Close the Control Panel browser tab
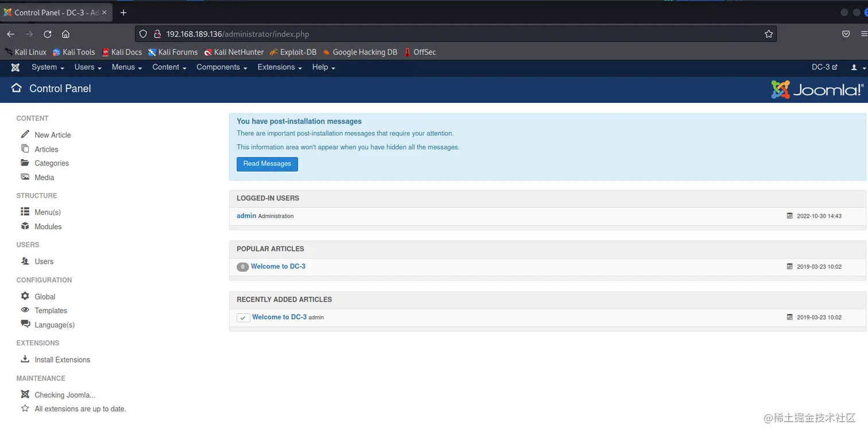The height and width of the screenshot is (436, 868). click(x=104, y=13)
